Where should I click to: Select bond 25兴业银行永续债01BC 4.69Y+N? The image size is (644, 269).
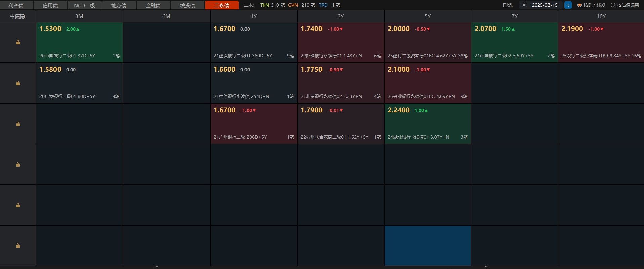(x=421, y=96)
